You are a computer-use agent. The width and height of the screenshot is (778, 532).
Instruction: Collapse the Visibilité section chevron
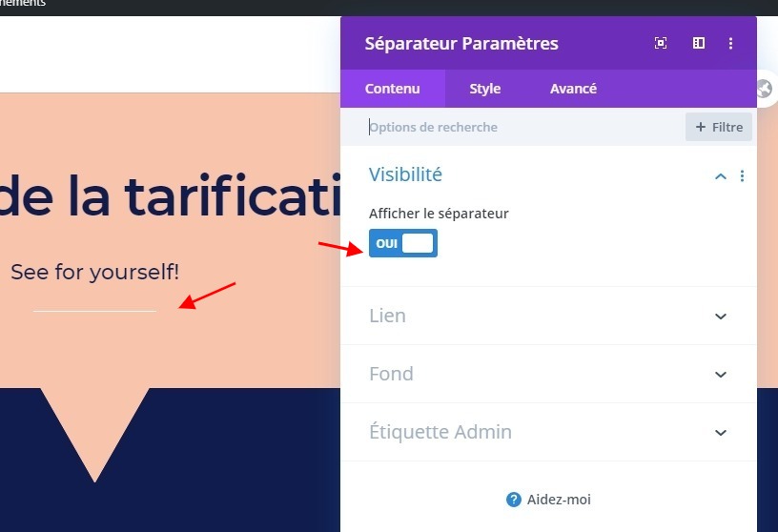pos(721,176)
